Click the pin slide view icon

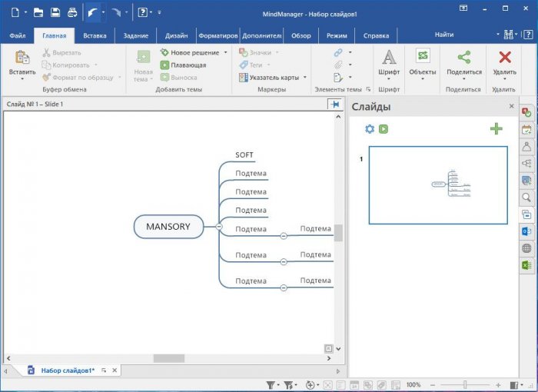(334, 104)
